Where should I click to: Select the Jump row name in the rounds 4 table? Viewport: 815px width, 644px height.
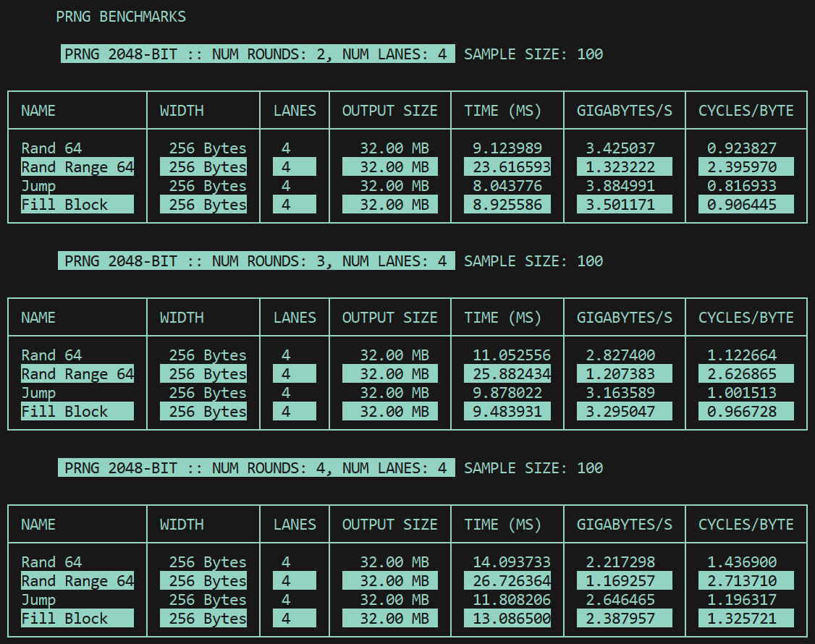click(x=38, y=599)
